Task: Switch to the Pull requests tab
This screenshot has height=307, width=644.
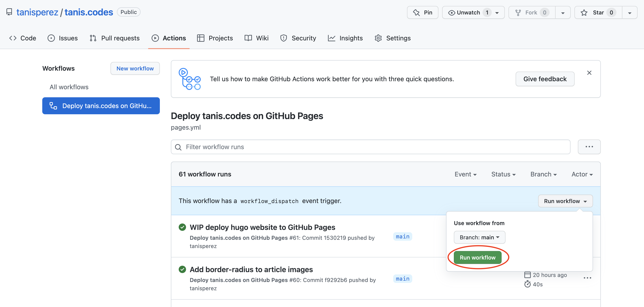Action: point(114,38)
